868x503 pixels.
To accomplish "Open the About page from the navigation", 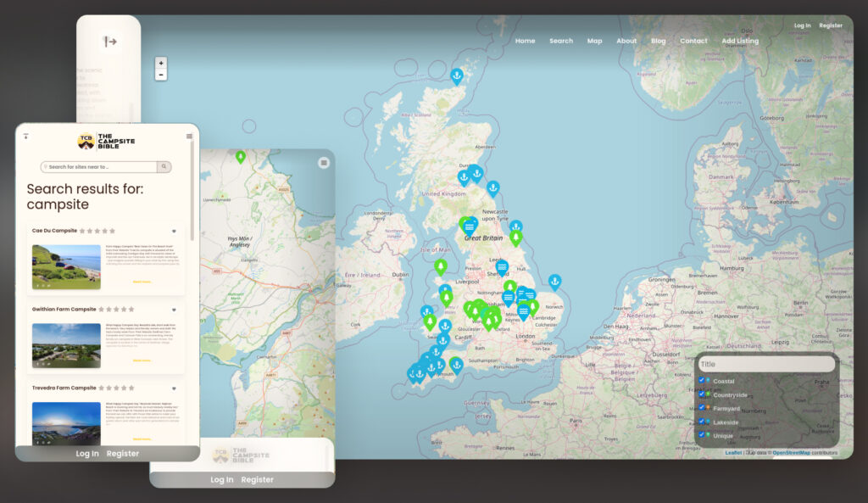I will point(626,41).
